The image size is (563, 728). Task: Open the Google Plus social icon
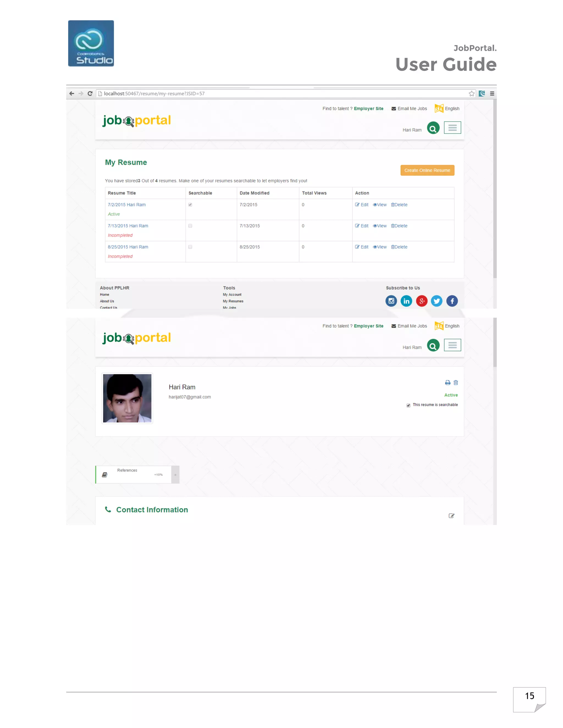tap(422, 301)
